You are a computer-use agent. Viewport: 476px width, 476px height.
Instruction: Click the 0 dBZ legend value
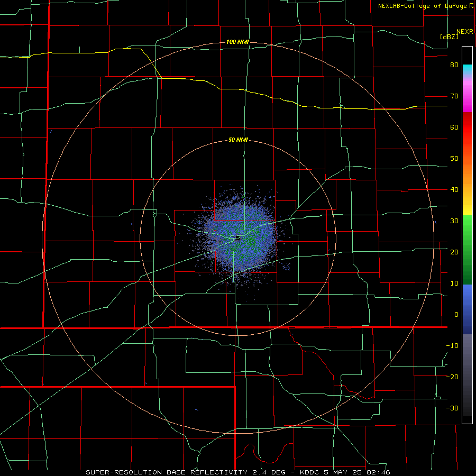tap(456, 315)
